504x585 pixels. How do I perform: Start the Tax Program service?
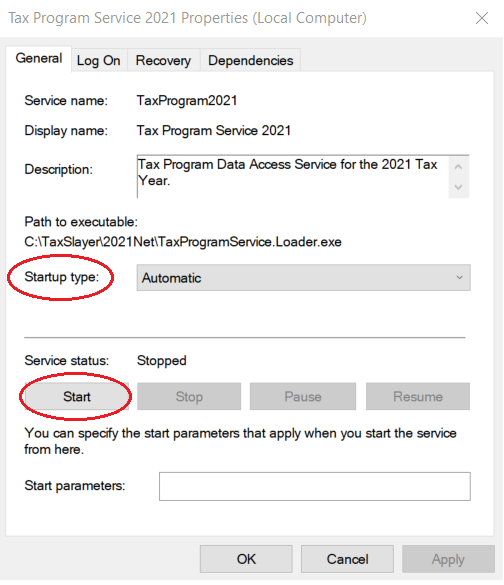click(x=77, y=396)
